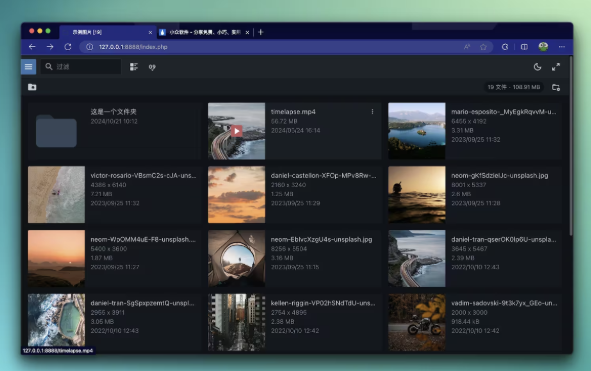Open the victor-rosario beach thumbnail
591x371 pixels.
coord(57,195)
